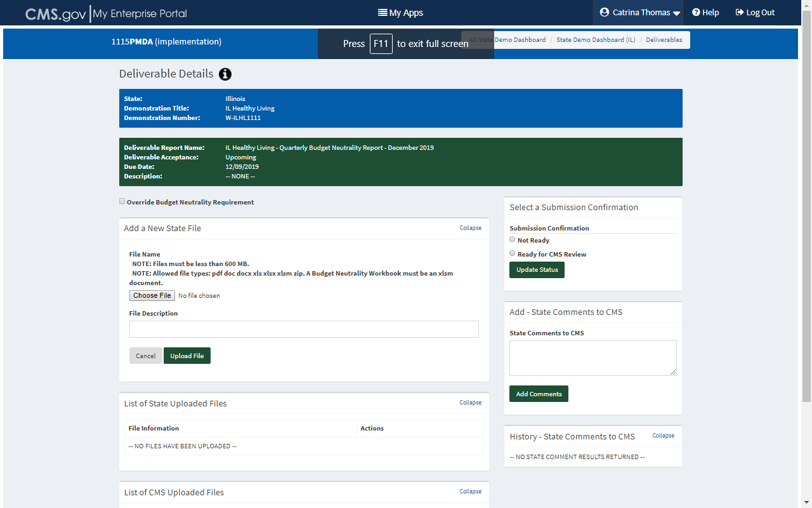Click the NO STATE COMMENT RESULTS RETURNED message
The height and width of the screenshot is (508, 812).
[577, 457]
